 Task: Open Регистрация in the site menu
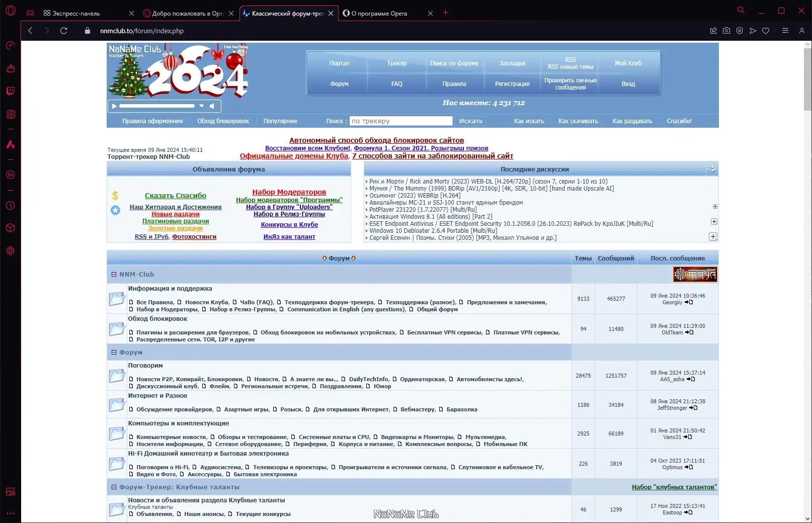(512, 84)
